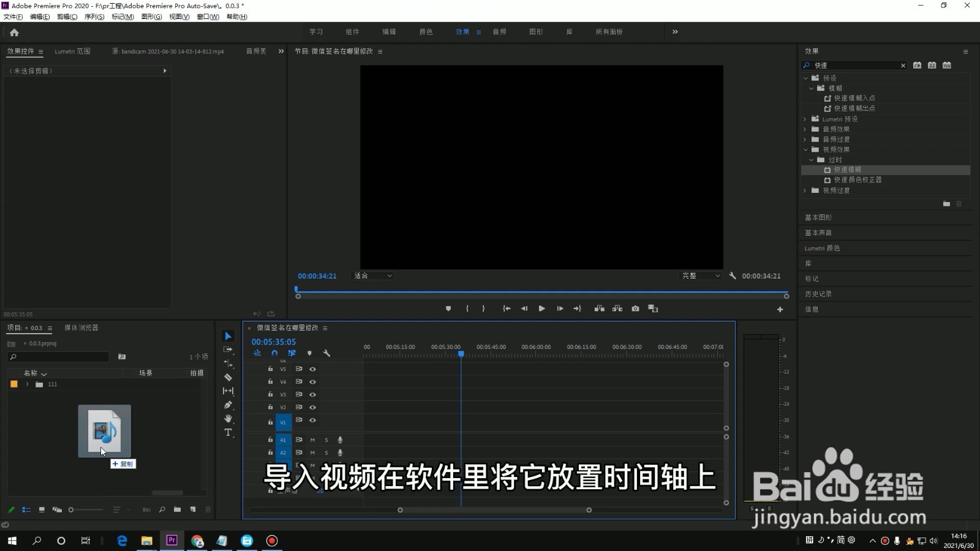The width and height of the screenshot is (980, 551).
Task: Expand the 111 bin in project panel
Action: click(27, 384)
